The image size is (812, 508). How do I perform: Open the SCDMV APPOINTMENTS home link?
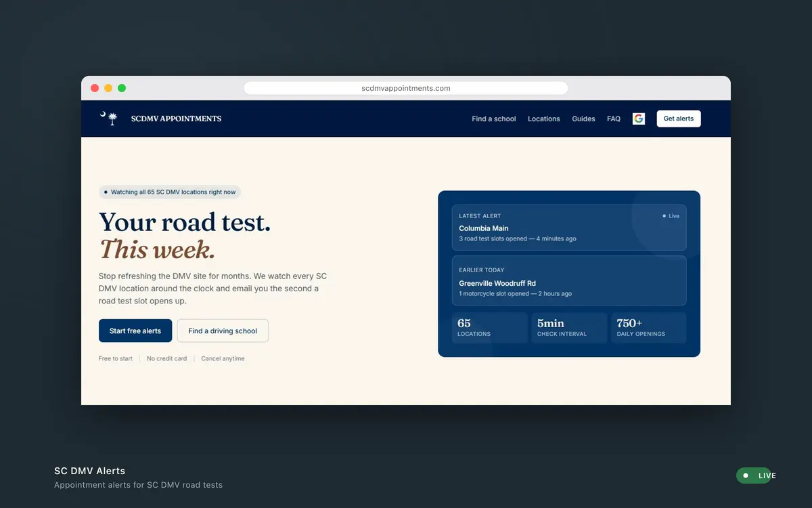(176, 119)
